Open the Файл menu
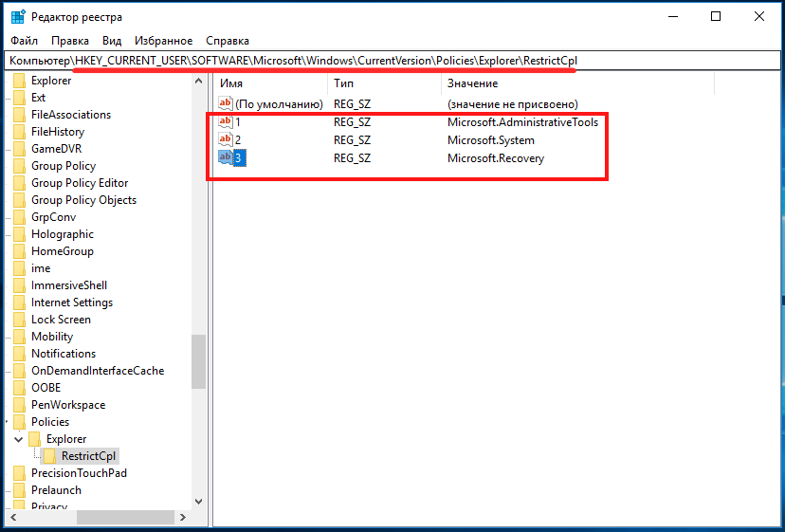 point(24,41)
